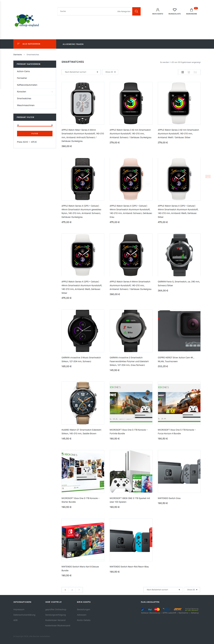
Task: Open Mein Konto user icon
Action: 157,10
